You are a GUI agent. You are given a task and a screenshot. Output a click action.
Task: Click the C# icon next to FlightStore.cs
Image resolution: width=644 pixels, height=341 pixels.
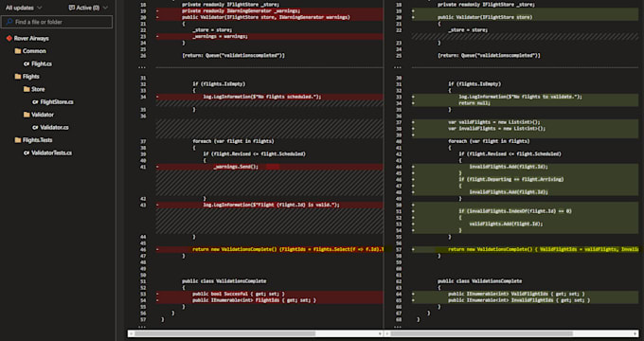coord(35,102)
